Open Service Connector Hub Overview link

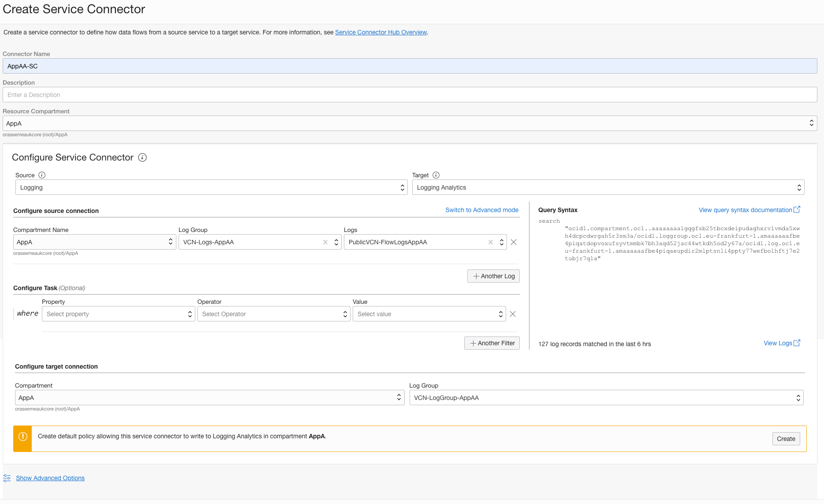(381, 32)
